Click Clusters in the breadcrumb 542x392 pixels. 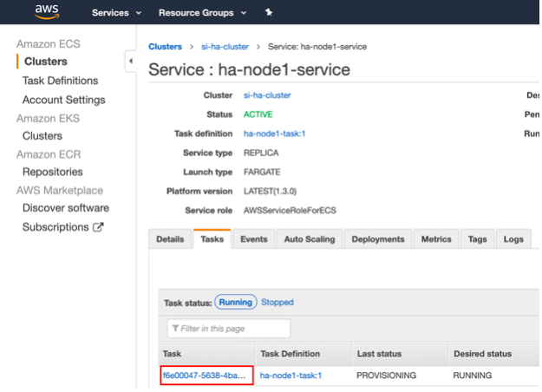tap(166, 47)
